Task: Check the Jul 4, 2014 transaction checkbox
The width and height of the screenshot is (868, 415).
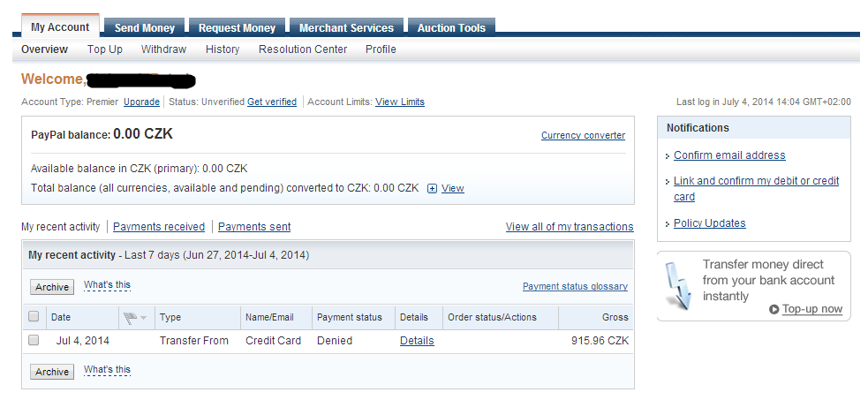Action: coord(34,340)
